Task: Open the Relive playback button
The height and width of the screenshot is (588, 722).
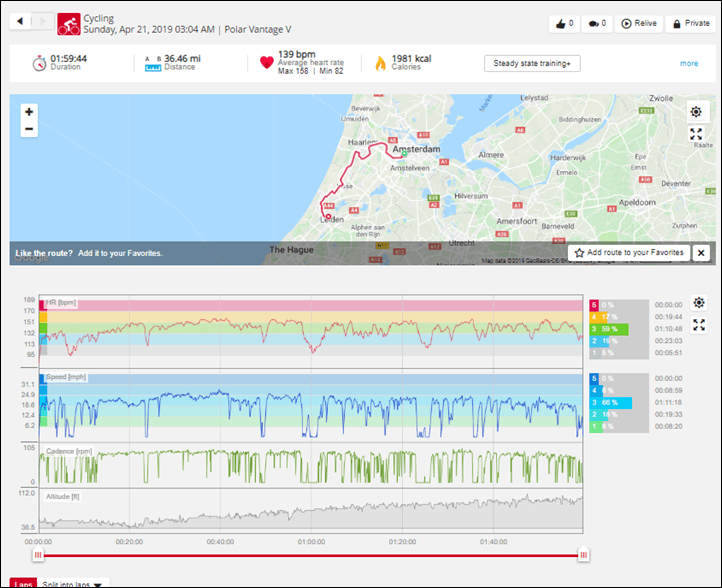Action: pyautogui.click(x=639, y=23)
